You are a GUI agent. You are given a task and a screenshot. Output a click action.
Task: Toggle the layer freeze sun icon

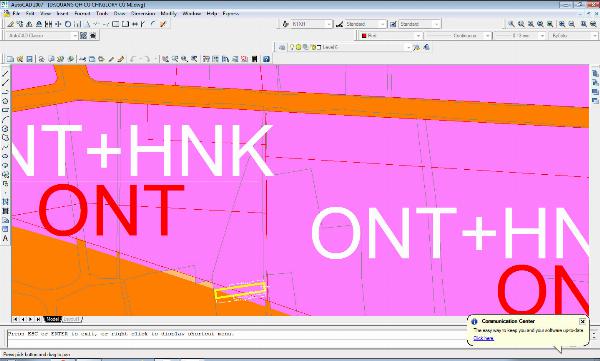pyautogui.click(x=298, y=47)
